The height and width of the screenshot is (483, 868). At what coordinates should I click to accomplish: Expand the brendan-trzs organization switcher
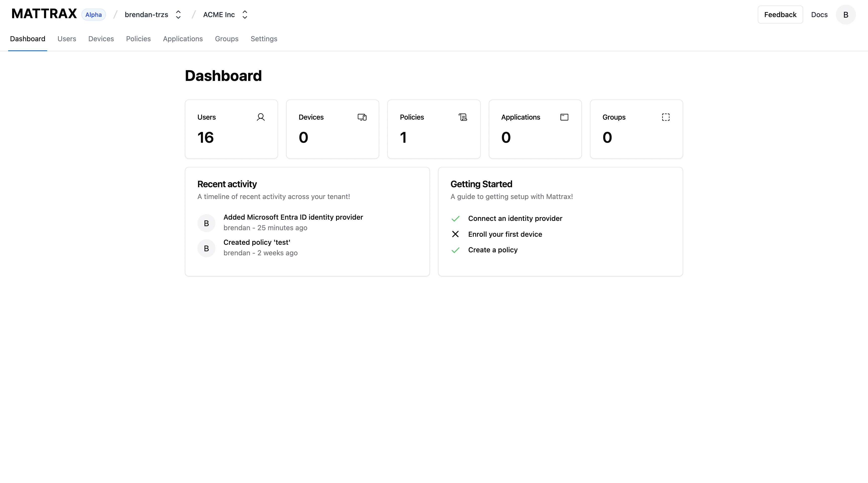178,15
